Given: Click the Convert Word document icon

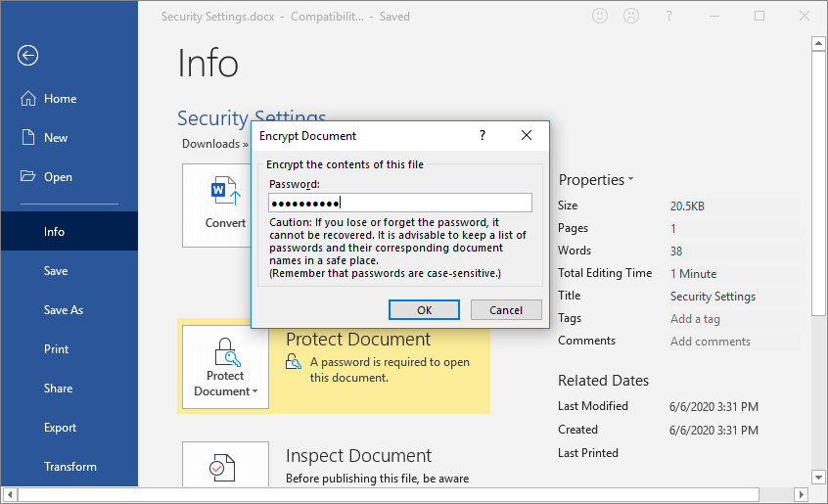Looking at the screenshot, I should coord(225,191).
